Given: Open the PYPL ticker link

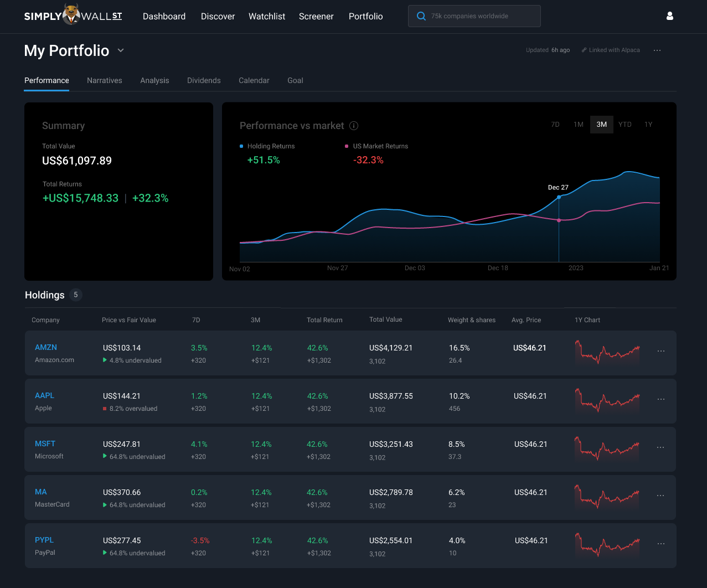Looking at the screenshot, I should click(44, 540).
